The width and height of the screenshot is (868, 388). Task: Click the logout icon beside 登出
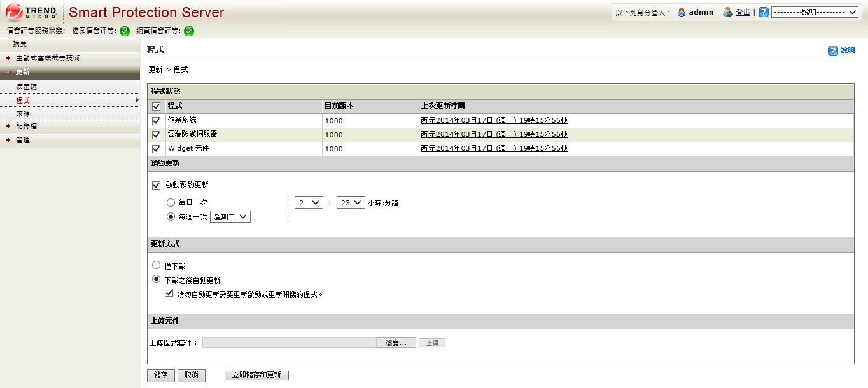pos(728,12)
